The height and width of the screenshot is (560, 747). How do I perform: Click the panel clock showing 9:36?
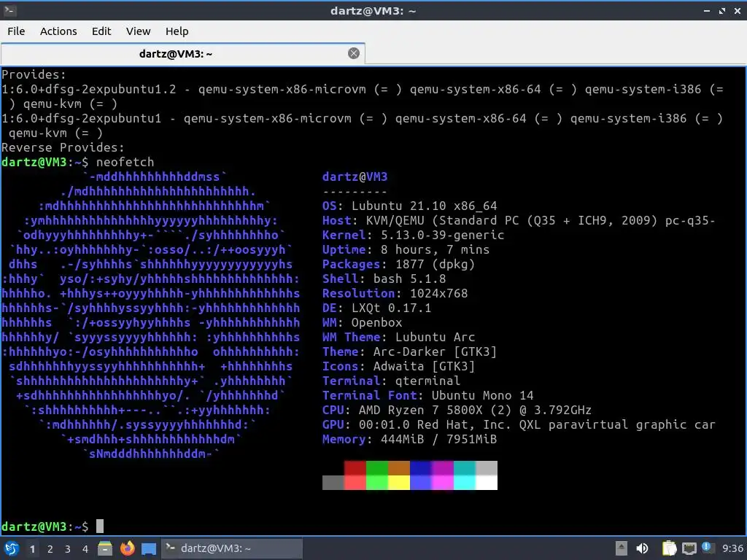pyautogui.click(x=732, y=548)
